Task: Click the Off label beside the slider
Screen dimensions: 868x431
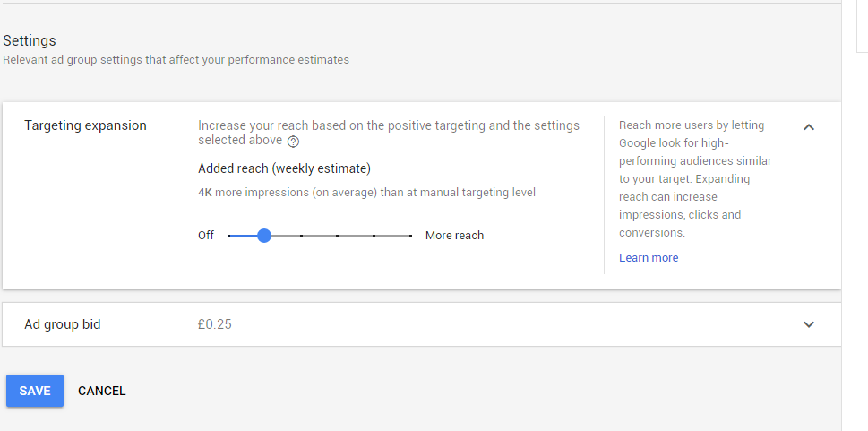Action: [x=206, y=236]
